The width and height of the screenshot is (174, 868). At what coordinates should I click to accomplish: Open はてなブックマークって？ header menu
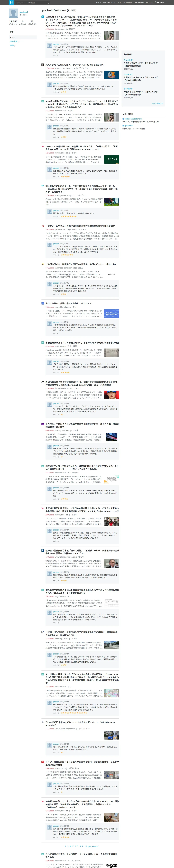coord(105,2)
